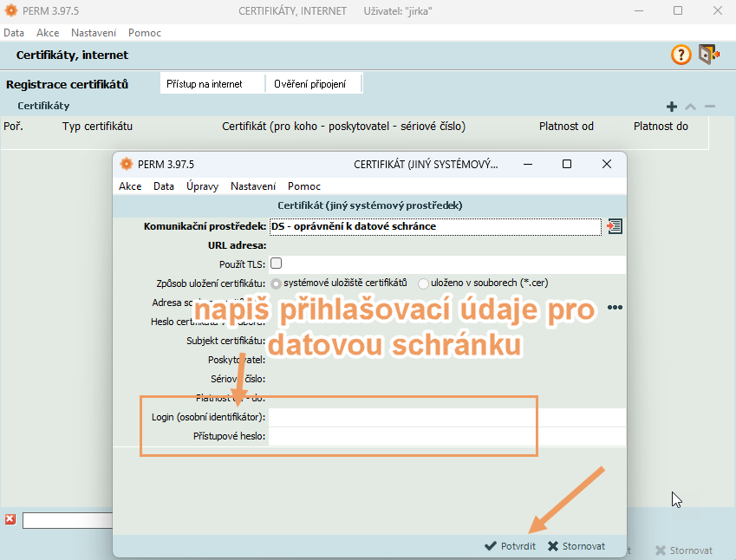Click the Login (osobní identifikátor) input field
The width and height of the screenshot is (736, 560).
click(446, 417)
